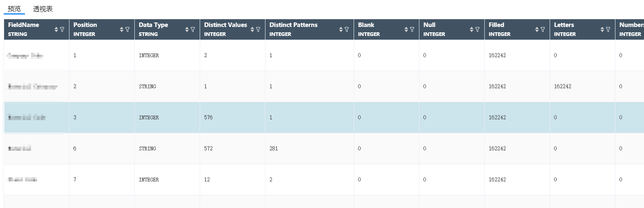Viewport: 644px width, 208px height.
Task: Click the Filled column header label
Action: click(496, 25)
